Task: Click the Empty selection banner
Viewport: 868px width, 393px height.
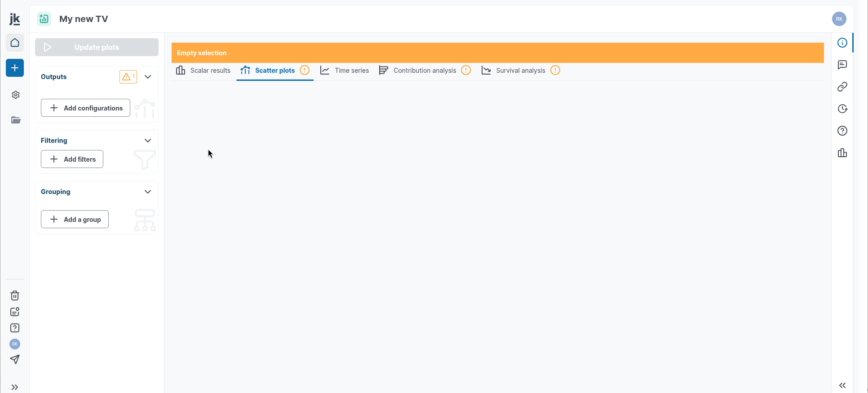Action: [498, 53]
